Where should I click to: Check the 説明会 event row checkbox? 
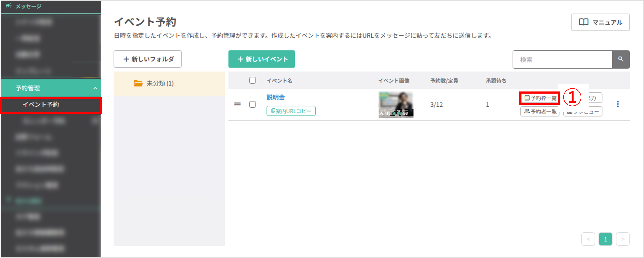[x=252, y=104]
